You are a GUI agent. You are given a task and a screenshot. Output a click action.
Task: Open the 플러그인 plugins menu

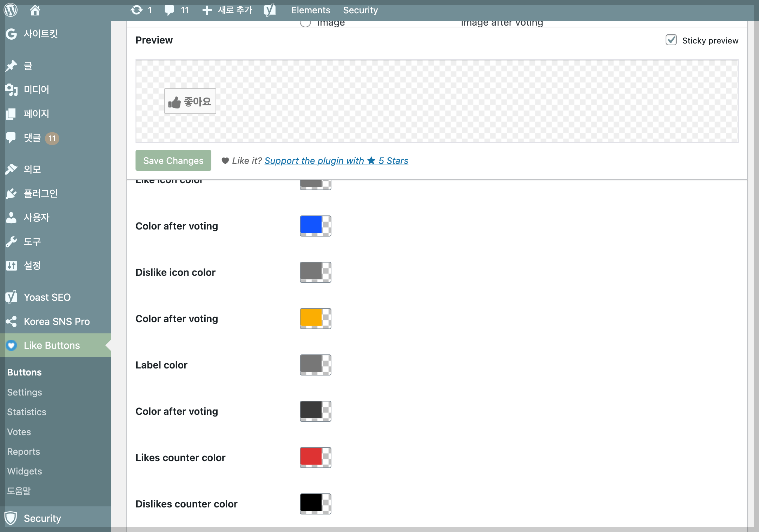click(x=40, y=193)
